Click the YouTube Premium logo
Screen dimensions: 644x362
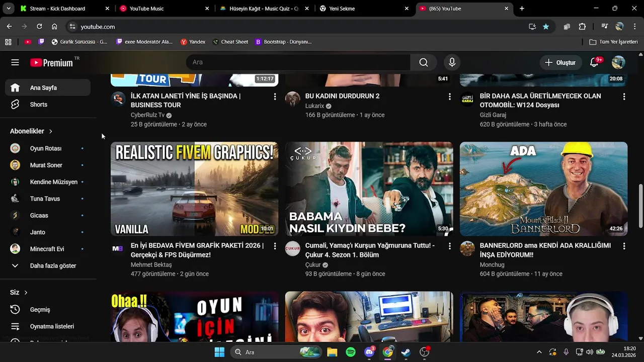[51, 63]
